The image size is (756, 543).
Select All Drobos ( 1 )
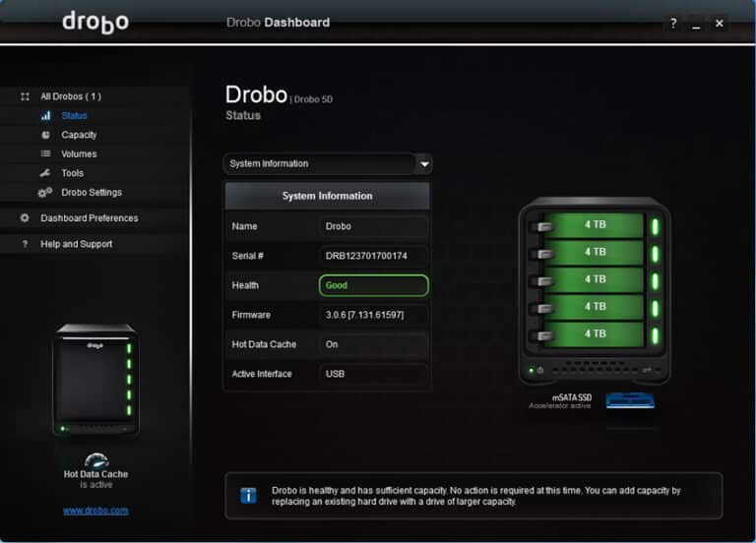(71, 96)
